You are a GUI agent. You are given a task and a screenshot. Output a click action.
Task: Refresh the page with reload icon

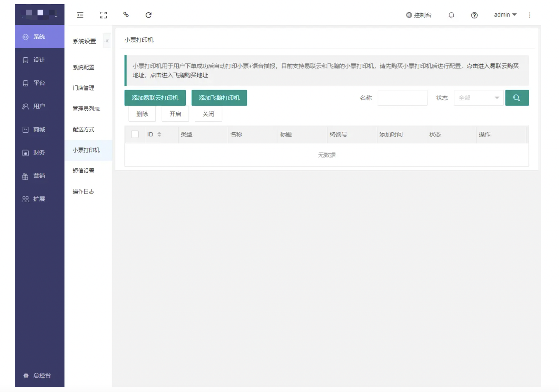(148, 15)
